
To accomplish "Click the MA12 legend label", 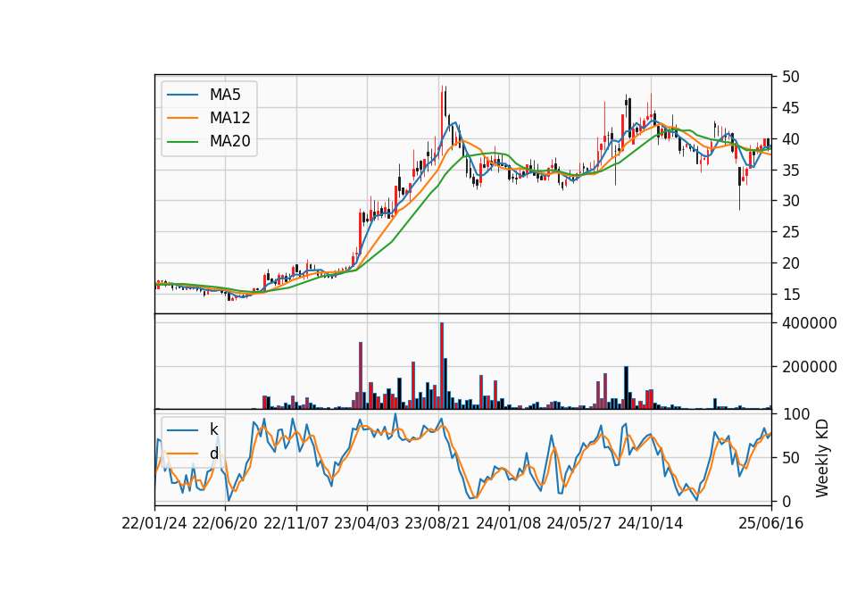I will (x=229, y=118).
